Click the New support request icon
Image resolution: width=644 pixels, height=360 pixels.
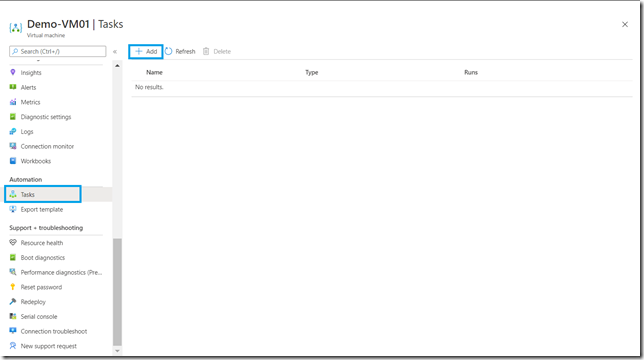13,346
